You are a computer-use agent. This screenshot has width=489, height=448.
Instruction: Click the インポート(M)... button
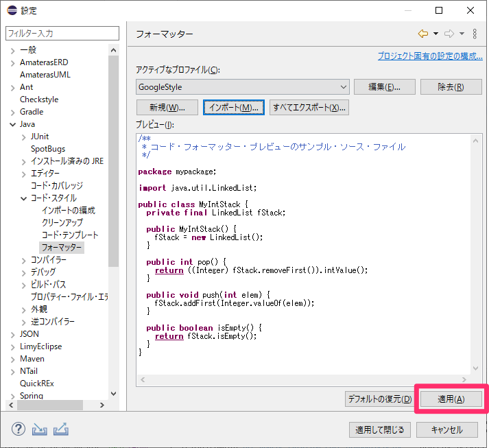[x=234, y=108]
